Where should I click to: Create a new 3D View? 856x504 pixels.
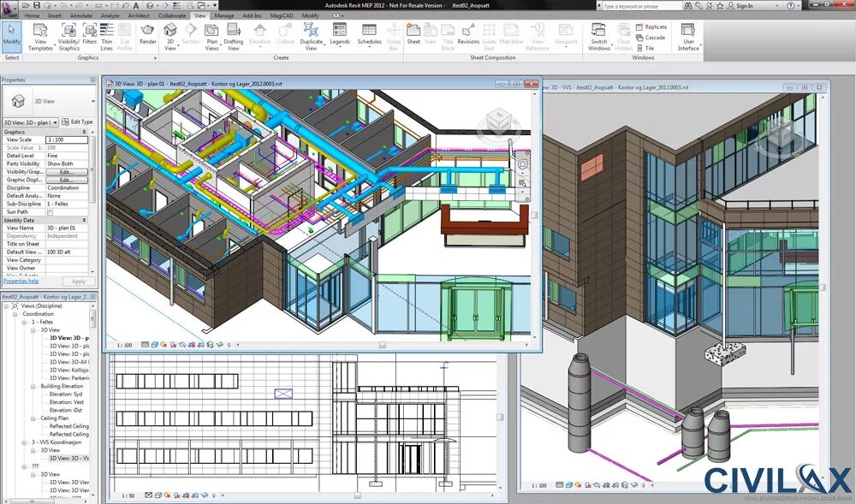pyautogui.click(x=170, y=37)
